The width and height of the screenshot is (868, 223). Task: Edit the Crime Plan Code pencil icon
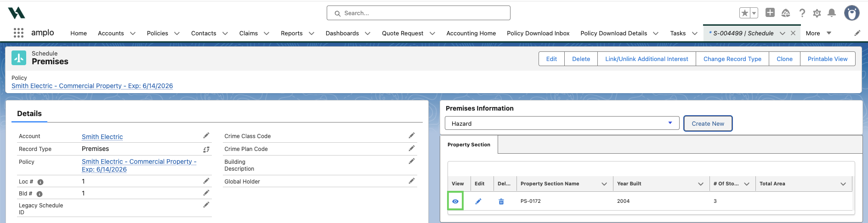click(x=412, y=148)
